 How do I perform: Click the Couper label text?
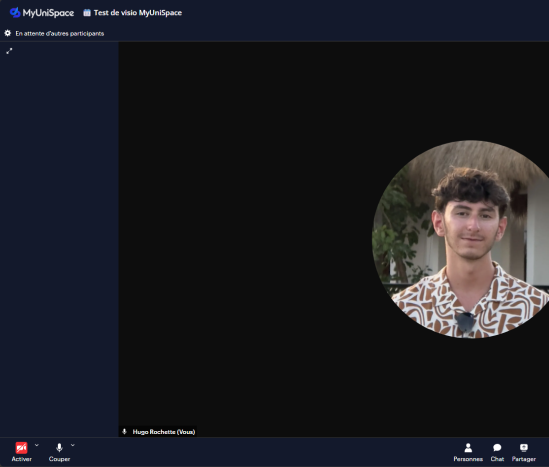(59, 459)
